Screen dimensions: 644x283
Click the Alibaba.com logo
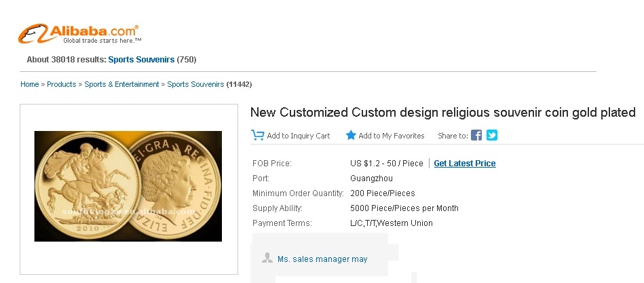(x=79, y=33)
